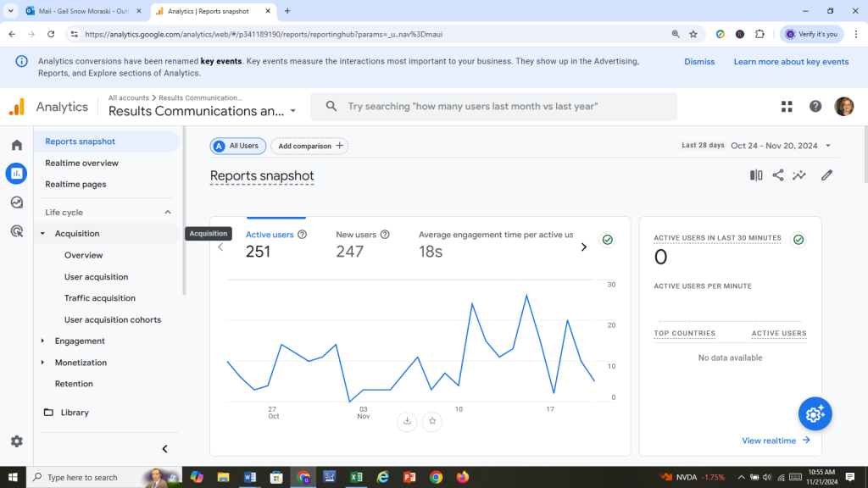Bookmark page with star icon

click(x=693, y=34)
